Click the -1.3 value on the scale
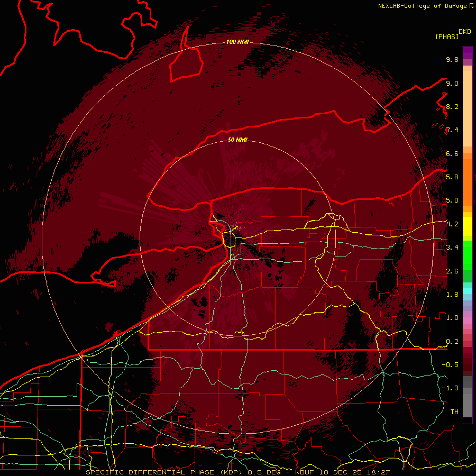Viewport: 476px width, 476px height. point(450,388)
